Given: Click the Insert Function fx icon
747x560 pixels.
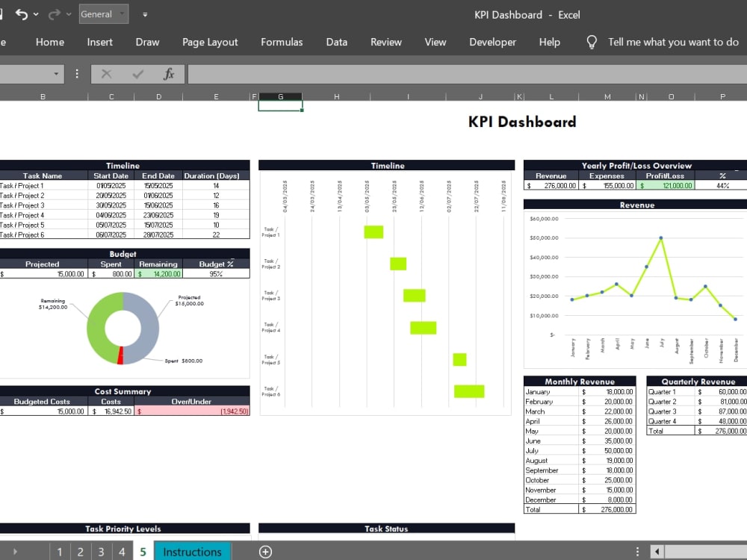Looking at the screenshot, I should [x=169, y=74].
